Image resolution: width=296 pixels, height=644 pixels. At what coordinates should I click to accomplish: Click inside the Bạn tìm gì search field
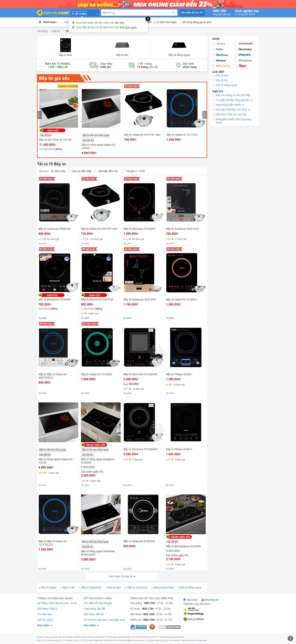tap(136, 13)
